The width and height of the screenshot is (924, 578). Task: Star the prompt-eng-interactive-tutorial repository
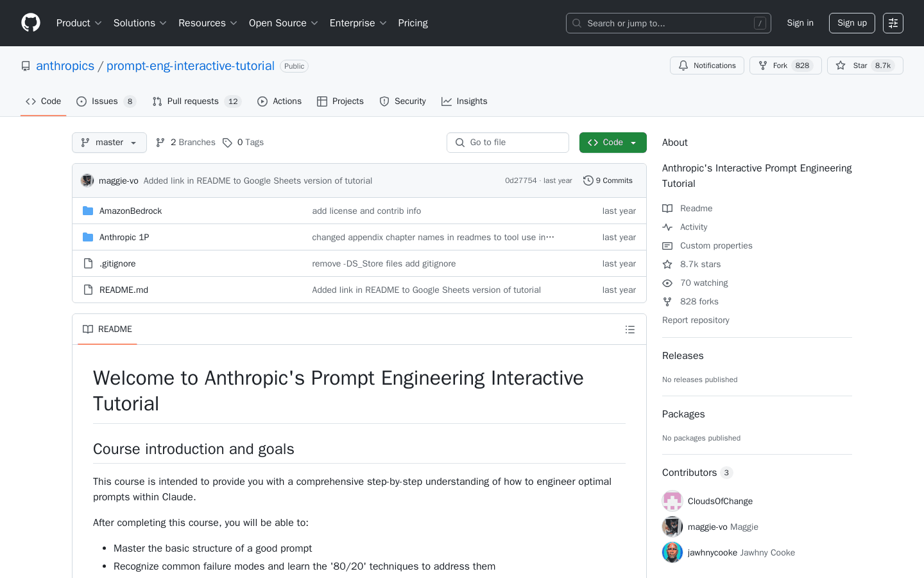click(864, 65)
